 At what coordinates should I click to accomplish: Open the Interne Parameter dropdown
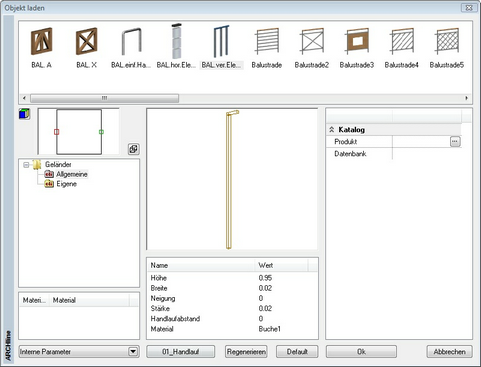[133, 352]
